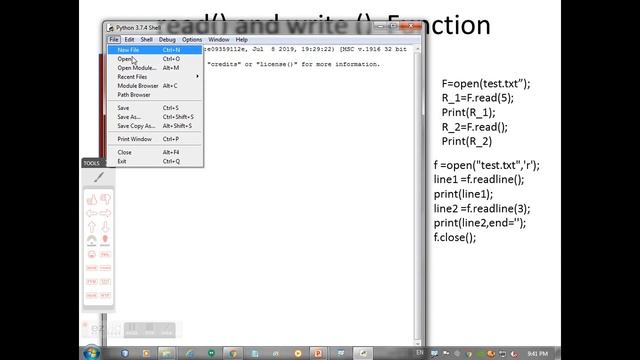Open the Edit menu

click(x=129, y=40)
